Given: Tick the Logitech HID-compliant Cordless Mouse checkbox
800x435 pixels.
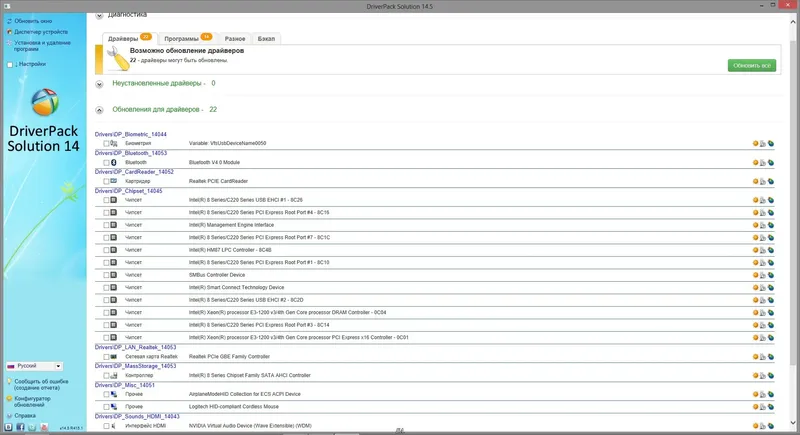Looking at the screenshot, I should (x=106, y=407).
